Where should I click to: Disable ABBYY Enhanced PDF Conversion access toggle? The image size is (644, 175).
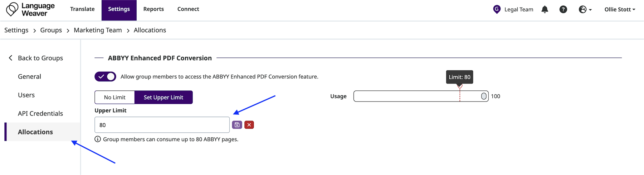(105, 76)
